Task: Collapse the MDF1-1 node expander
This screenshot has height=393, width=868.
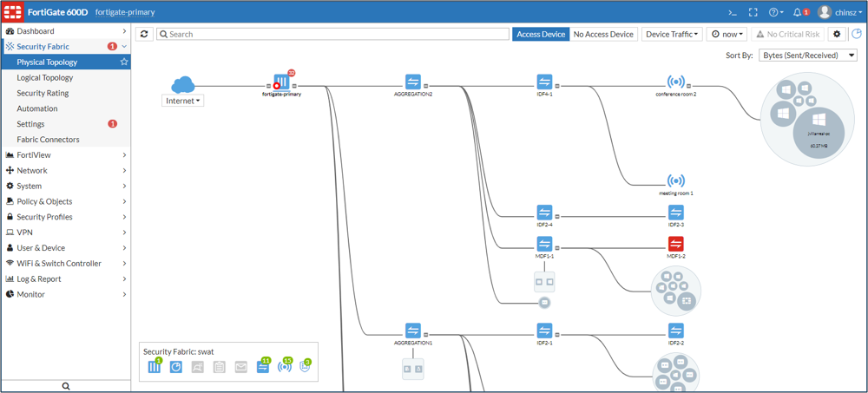Action: tap(557, 248)
